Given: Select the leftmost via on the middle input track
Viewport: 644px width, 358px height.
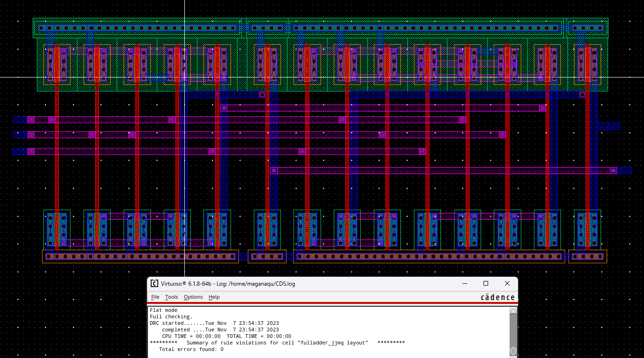Looking at the screenshot, I should tap(31, 135).
